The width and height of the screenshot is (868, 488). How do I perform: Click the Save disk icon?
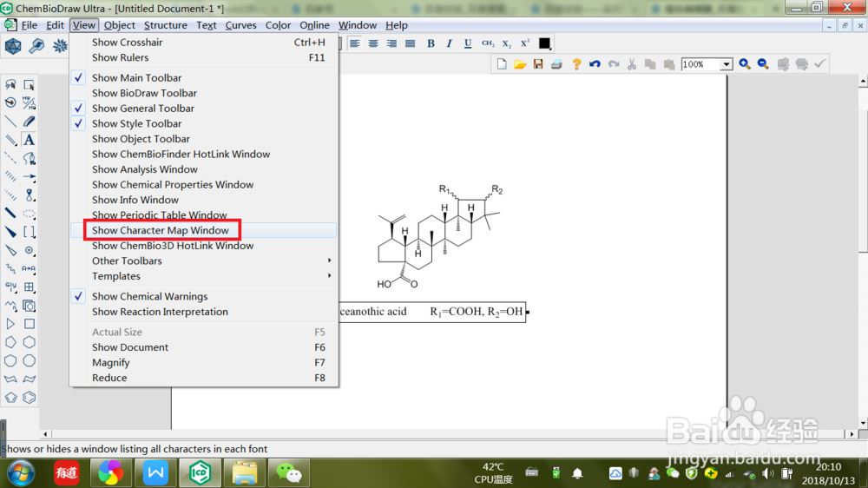click(x=538, y=64)
